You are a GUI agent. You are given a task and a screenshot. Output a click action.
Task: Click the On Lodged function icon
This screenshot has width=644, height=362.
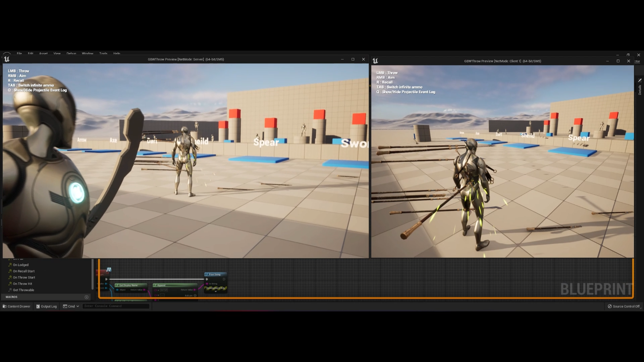point(10,265)
